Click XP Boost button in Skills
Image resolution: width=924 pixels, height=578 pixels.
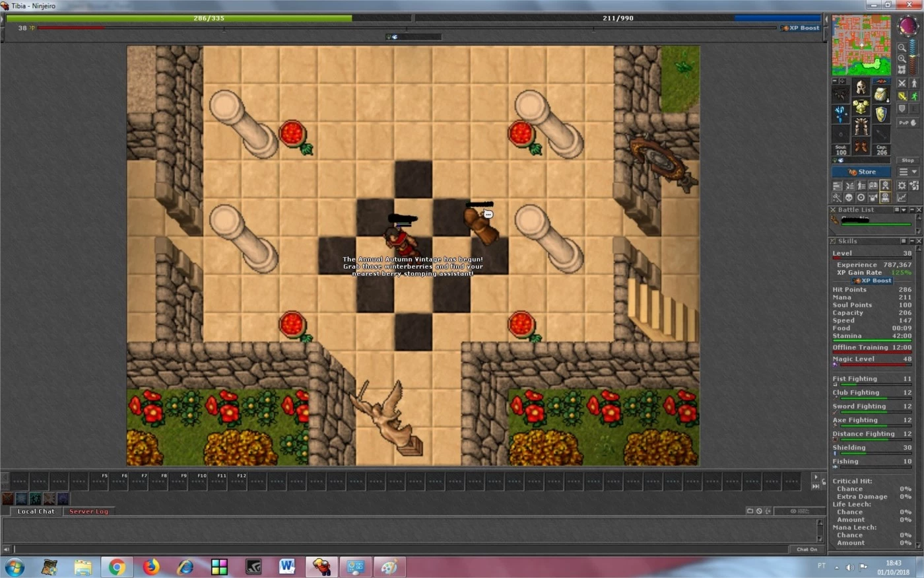tap(873, 281)
